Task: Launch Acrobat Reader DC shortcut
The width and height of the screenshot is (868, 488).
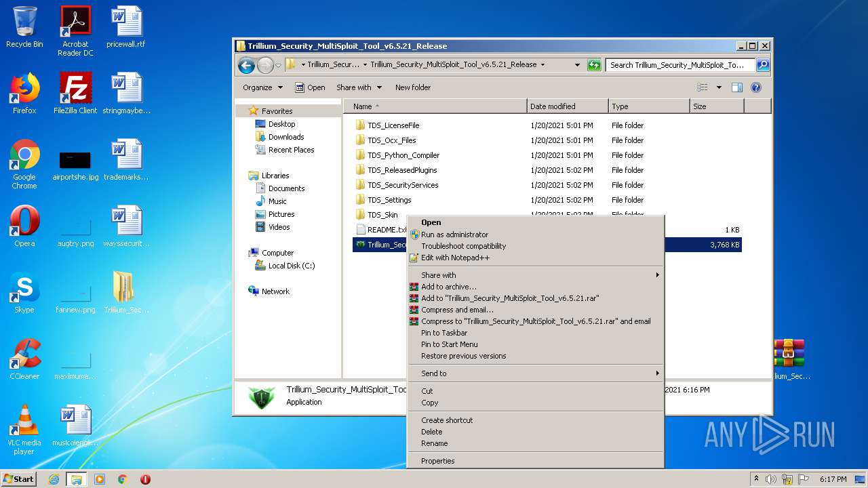Action: click(75, 31)
